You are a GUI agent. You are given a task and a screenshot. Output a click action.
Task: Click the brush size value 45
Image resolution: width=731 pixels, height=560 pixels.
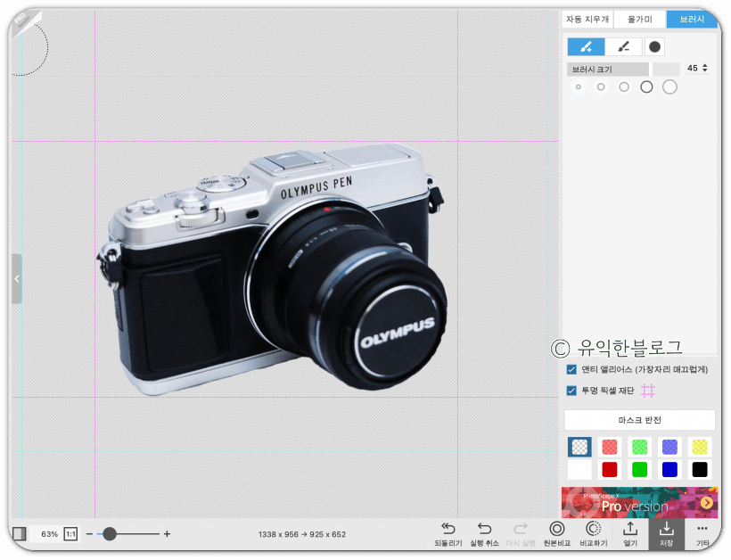693,68
